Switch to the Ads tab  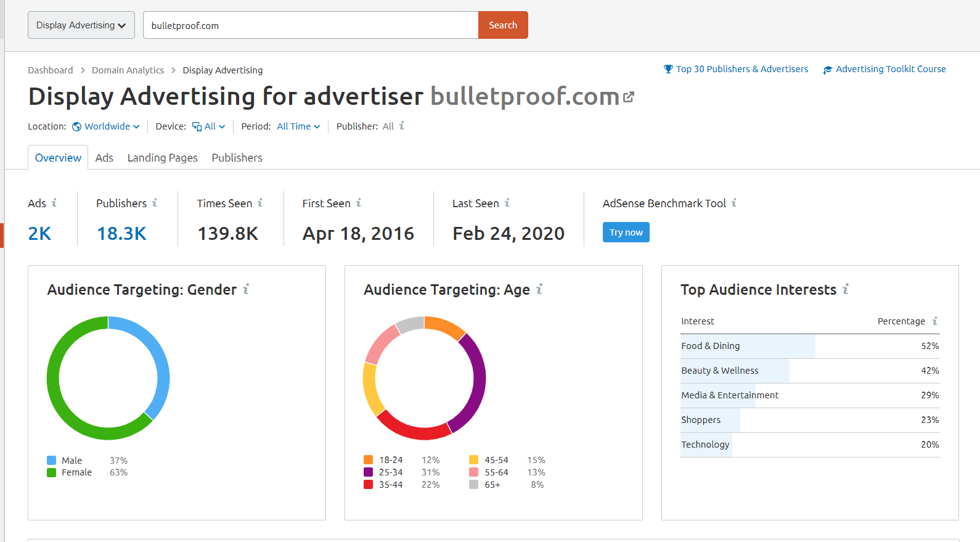click(x=104, y=158)
